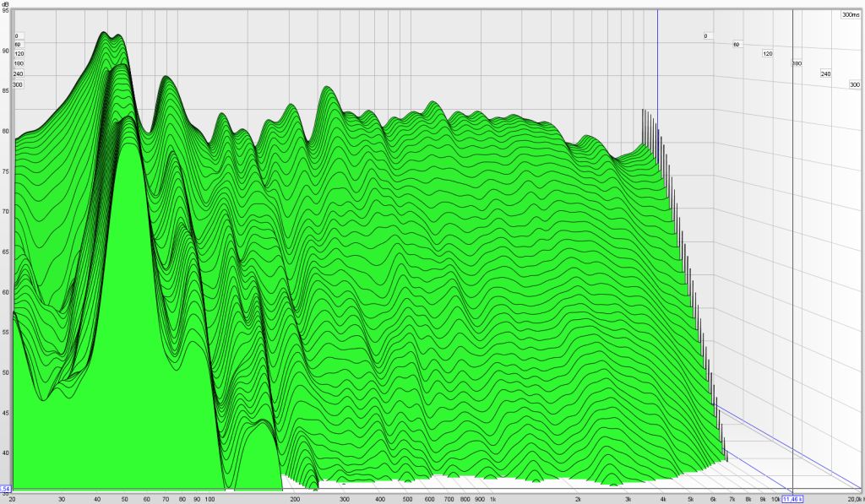The height and width of the screenshot is (504, 865).
Task: Select the 240 ms slice label beside dB axis
Action: (19, 74)
